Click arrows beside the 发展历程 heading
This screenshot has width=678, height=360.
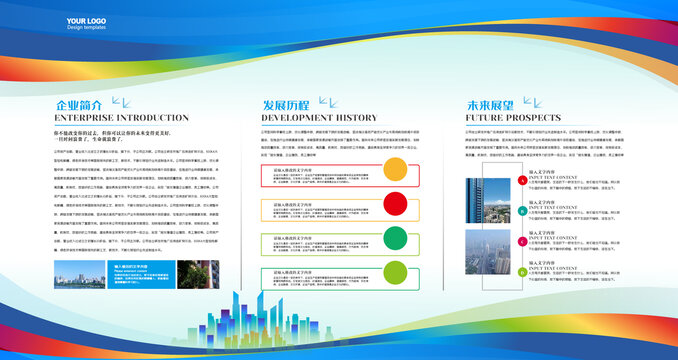click(329, 102)
